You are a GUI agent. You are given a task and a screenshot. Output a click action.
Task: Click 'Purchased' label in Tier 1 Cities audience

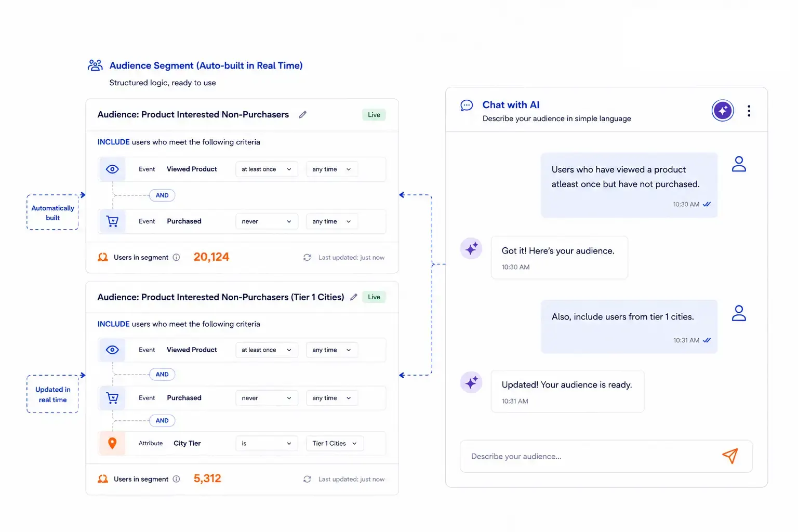[184, 398]
